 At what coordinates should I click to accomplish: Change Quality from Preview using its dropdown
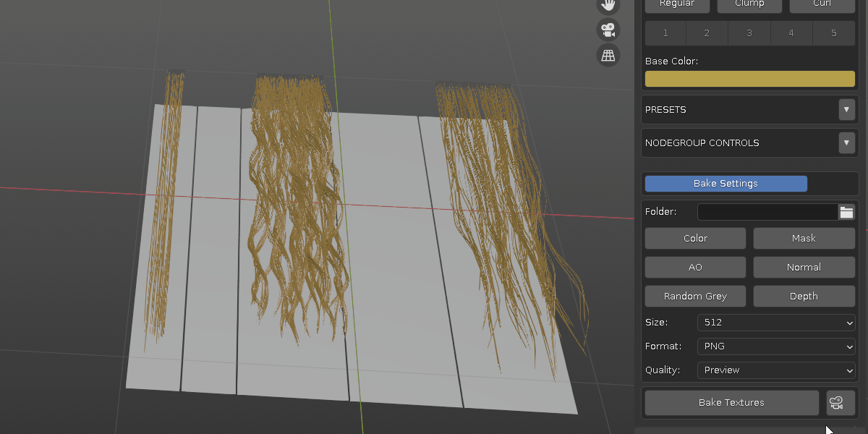point(775,370)
